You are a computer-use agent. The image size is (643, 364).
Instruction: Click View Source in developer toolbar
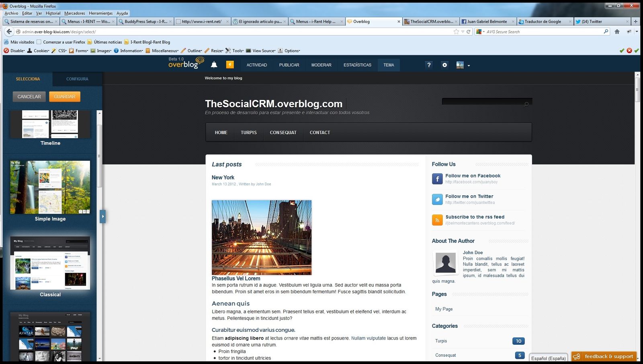point(260,51)
